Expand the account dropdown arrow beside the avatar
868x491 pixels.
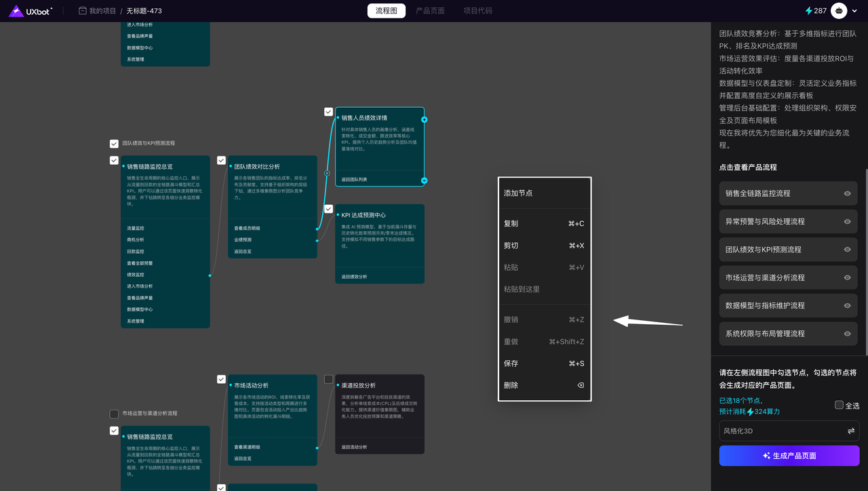click(855, 11)
